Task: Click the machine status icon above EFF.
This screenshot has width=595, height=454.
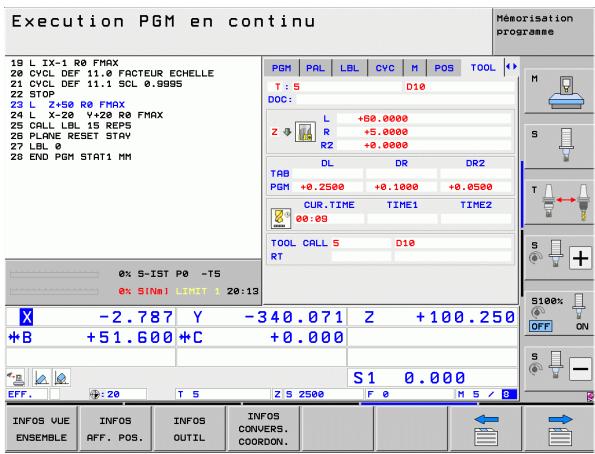Action: [16, 378]
